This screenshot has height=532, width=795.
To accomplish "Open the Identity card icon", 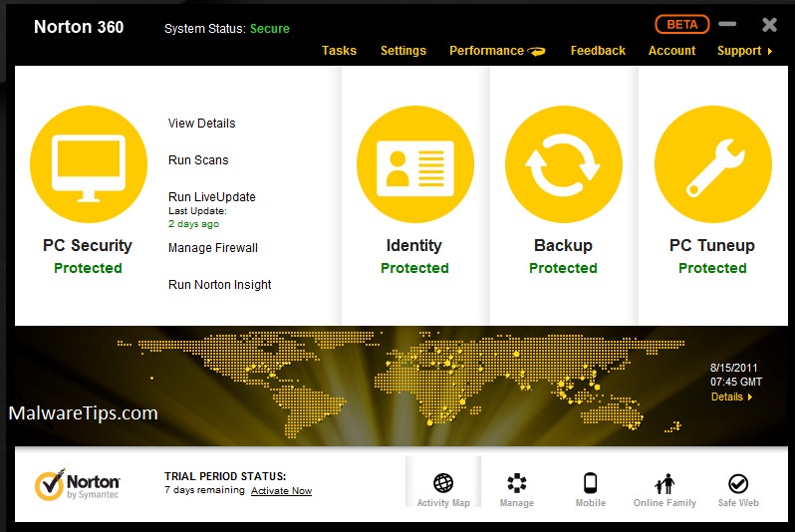I will 414,165.
